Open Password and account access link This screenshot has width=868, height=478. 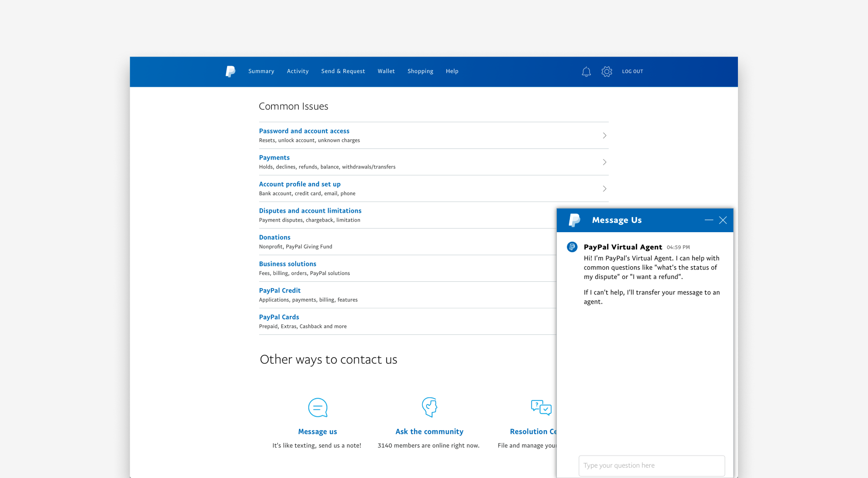304,131
